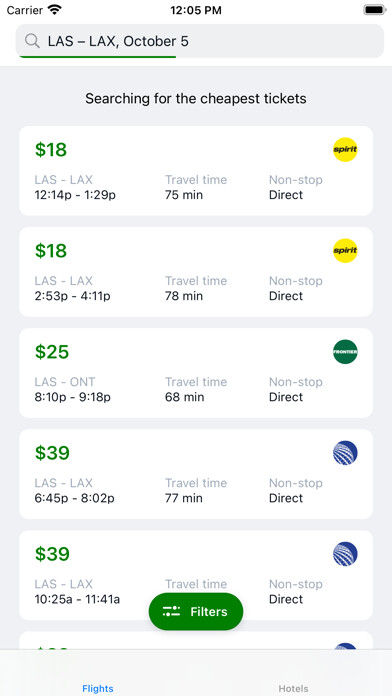Tap the Wi-Fi status bar icon
This screenshot has height=696, width=392.
point(55,10)
